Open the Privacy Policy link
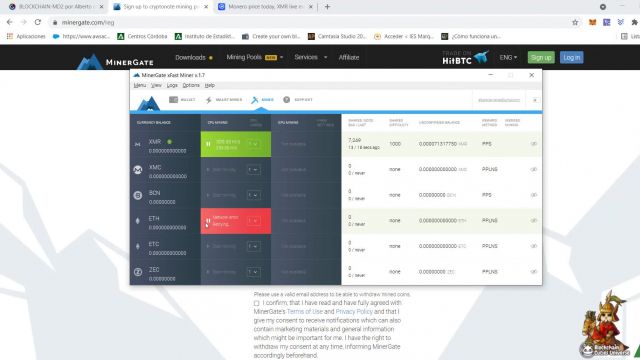The image size is (640, 360). click(x=354, y=311)
